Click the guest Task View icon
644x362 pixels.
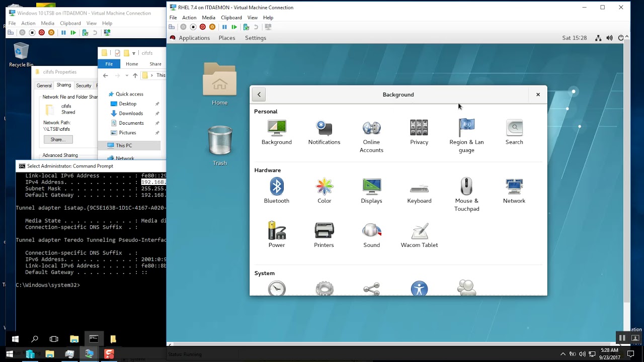click(x=54, y=339)
